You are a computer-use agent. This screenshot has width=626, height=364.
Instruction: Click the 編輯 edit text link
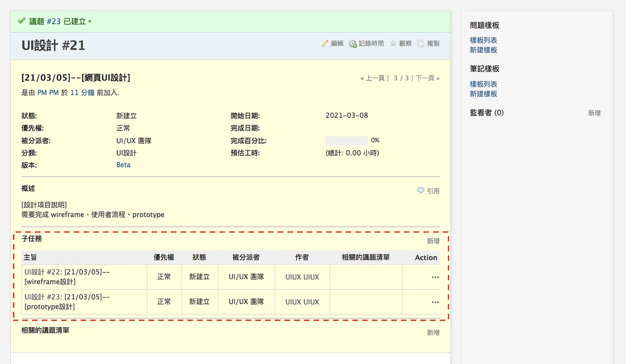(337, 43)
